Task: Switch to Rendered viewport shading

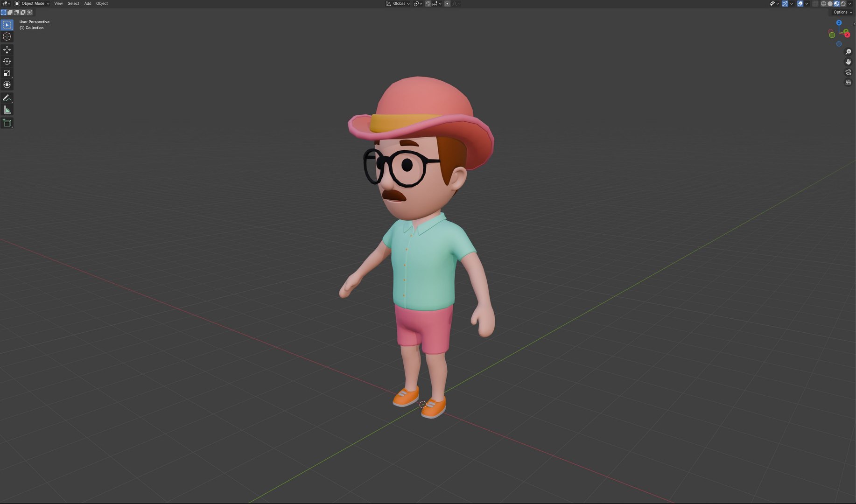Action: point(843,4)
